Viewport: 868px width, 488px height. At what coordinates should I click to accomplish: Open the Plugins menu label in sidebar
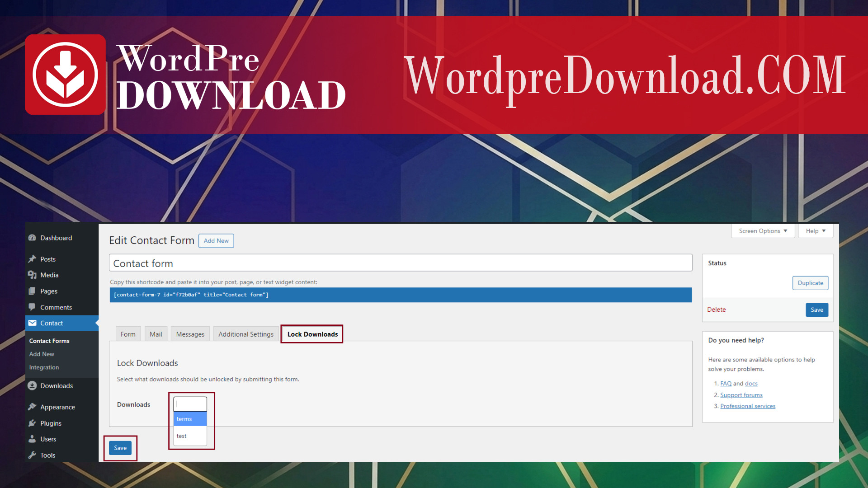tap(51, 423)
